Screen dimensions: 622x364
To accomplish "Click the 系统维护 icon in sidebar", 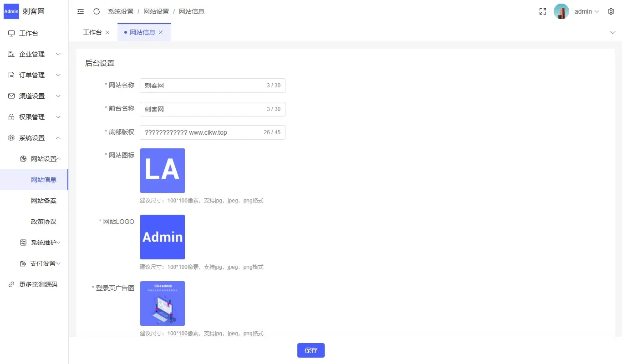I will pos(23,243).
